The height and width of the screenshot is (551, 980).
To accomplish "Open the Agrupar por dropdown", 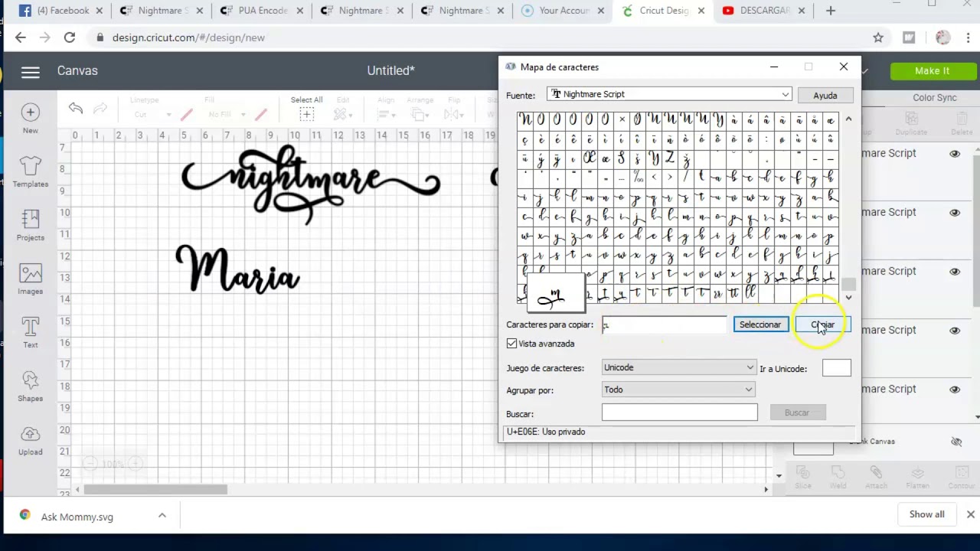I will tap(678, 390).
